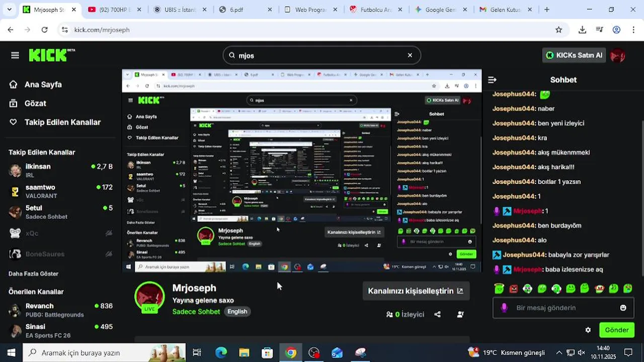Click the 0 İzleyici viewer count
The image size is (644, 362).
coord(406,314)
